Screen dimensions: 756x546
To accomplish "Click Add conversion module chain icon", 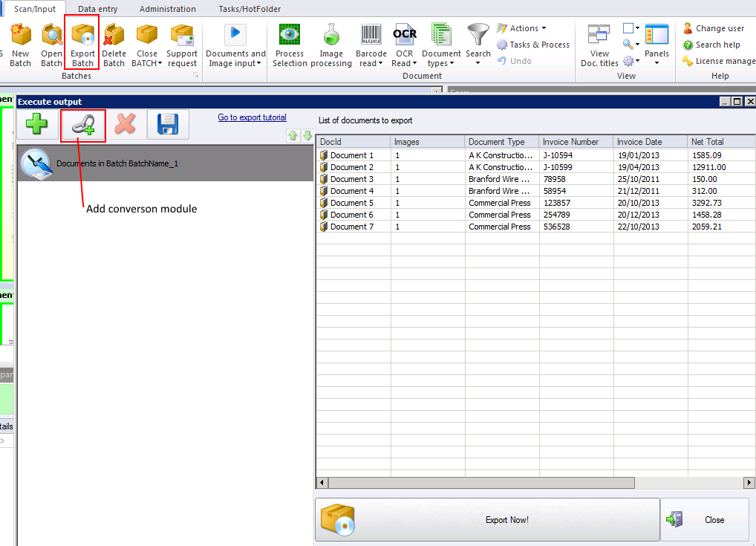I will point(83,125).
